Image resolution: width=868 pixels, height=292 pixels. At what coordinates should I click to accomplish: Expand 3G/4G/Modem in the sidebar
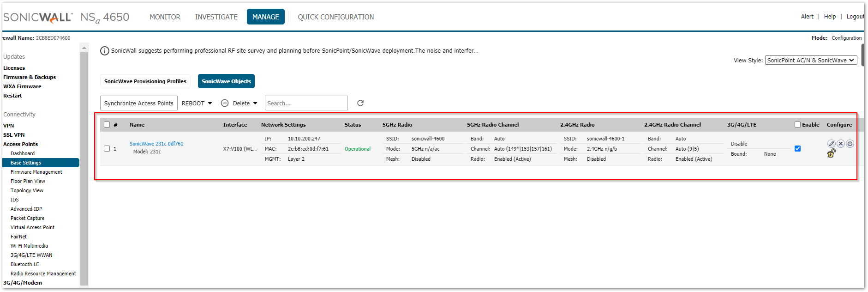click(23, 283)
